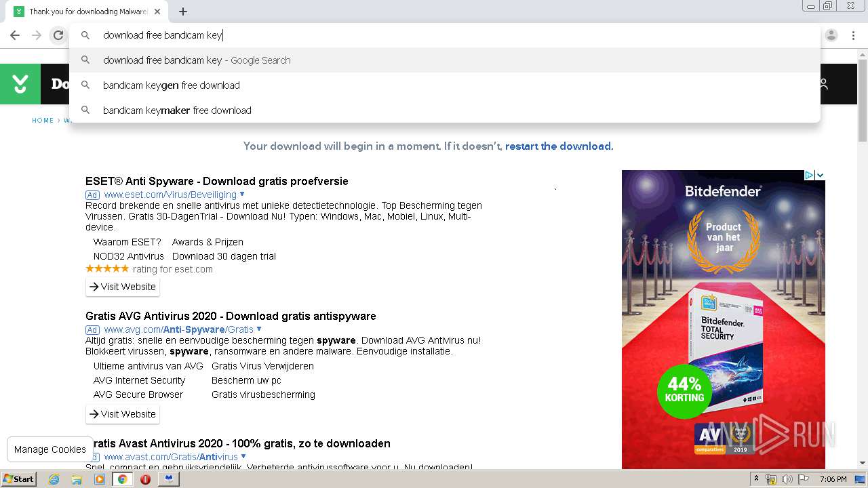This screenshot has height=488, width=868.
Task: Open Opera browser from taskbar
Action: pyautogui.click(x=145, y=479)
